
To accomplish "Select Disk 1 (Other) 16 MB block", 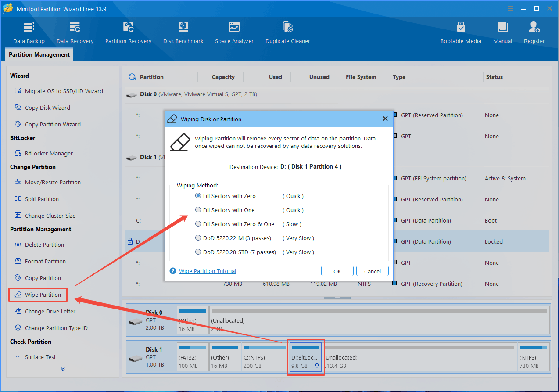I will 225,357.
